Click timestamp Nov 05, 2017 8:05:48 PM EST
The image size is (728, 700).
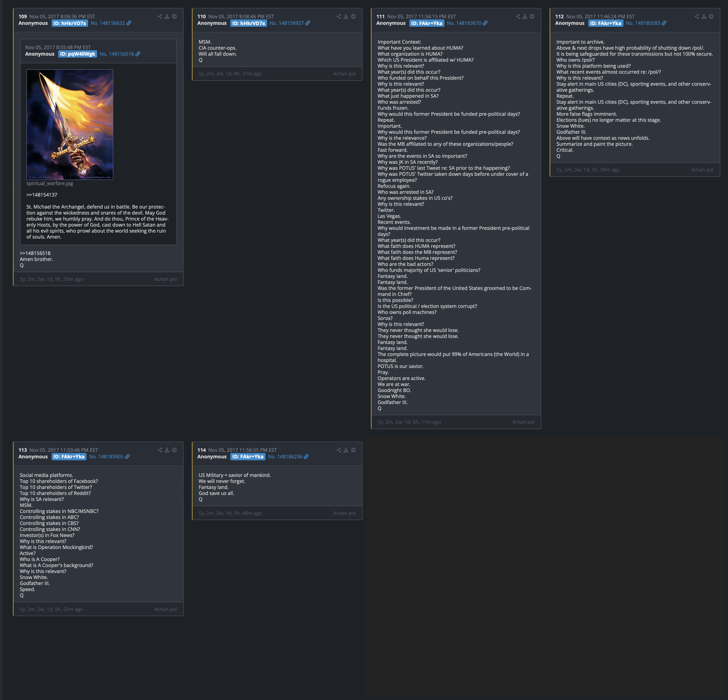tap(58, 48)
